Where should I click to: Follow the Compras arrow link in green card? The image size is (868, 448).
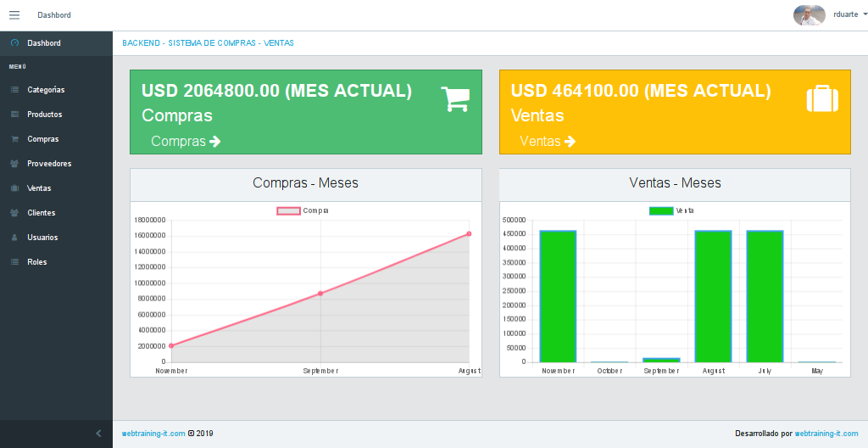coord(186,141)
